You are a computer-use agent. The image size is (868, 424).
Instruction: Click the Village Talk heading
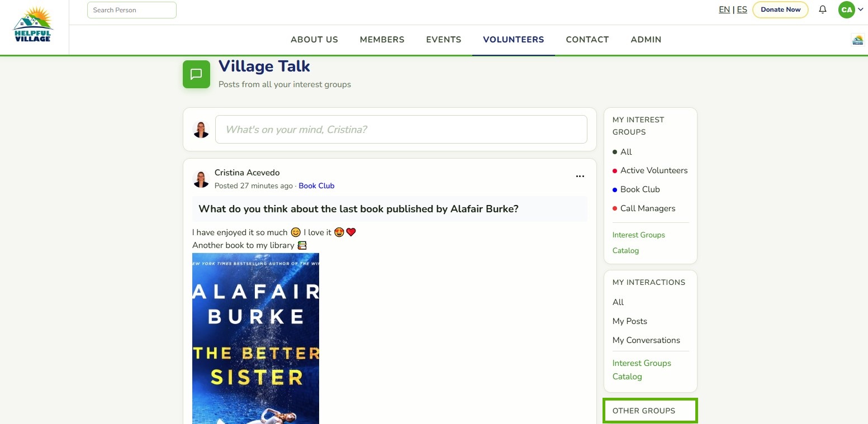coord(264,66)
